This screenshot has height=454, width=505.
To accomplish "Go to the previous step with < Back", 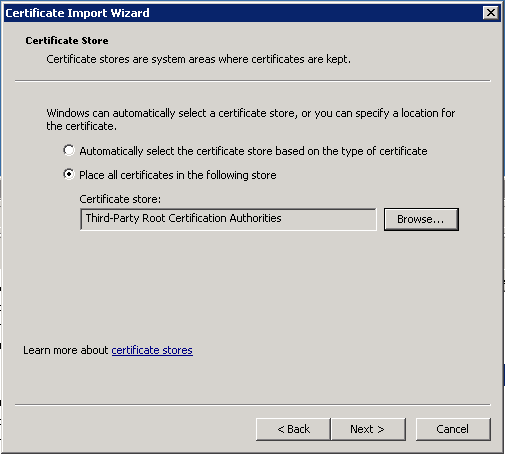I will [293, 429].
